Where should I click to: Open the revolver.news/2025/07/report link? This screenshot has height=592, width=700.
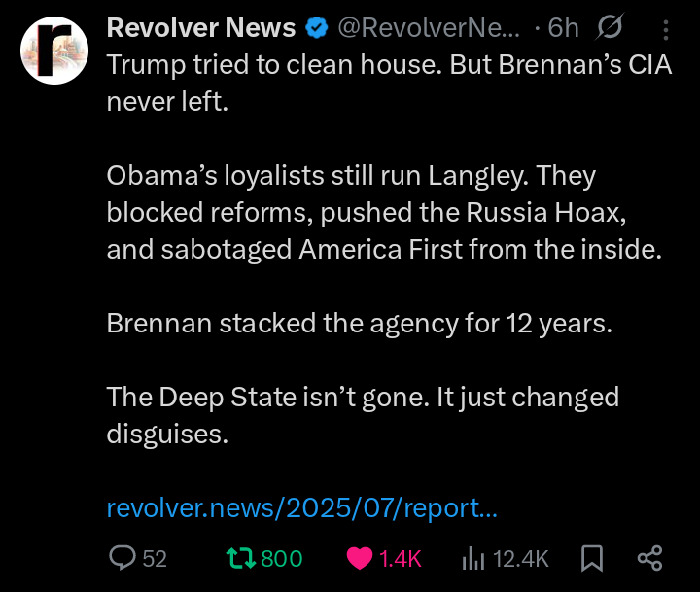302,507
